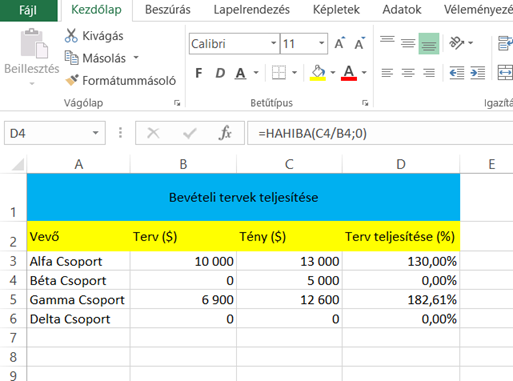The image size is (513, 381).
Task: Apply the yellow fill color bucket
Action: pyautogui.click(x=318, y=72)
